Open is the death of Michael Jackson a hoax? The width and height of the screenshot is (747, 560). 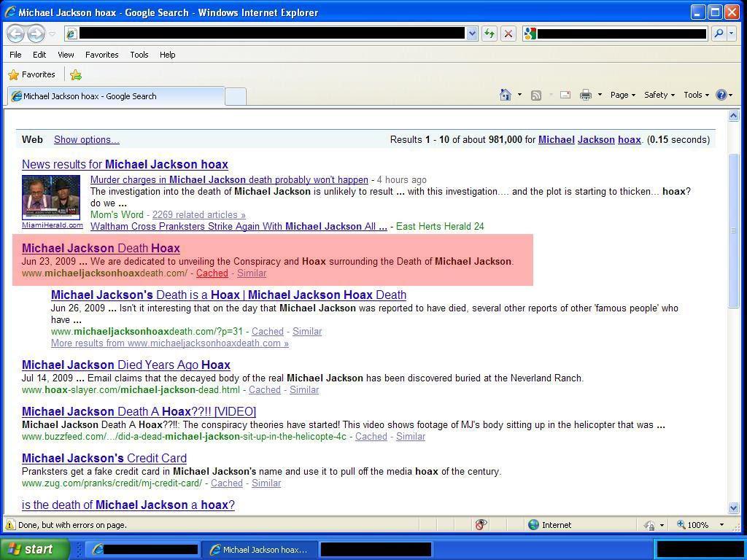128,505
